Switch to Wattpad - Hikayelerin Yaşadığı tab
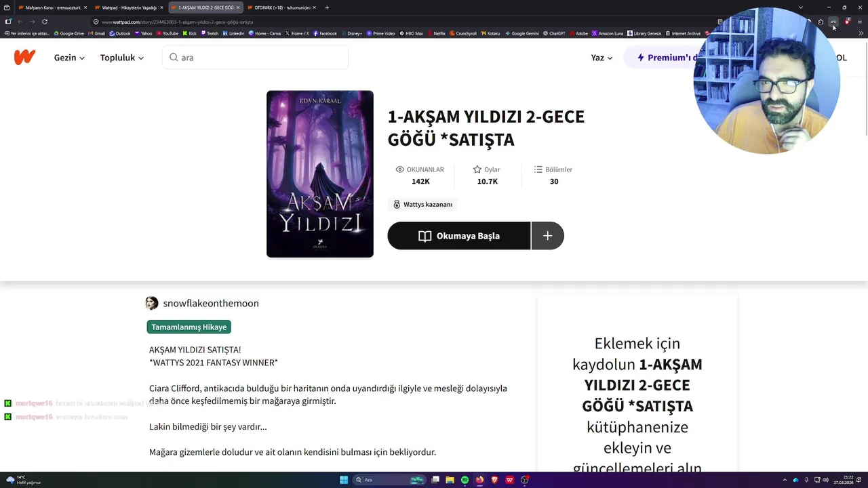The height and width of the screenshot is (488, 868). [x=128, y=7]
